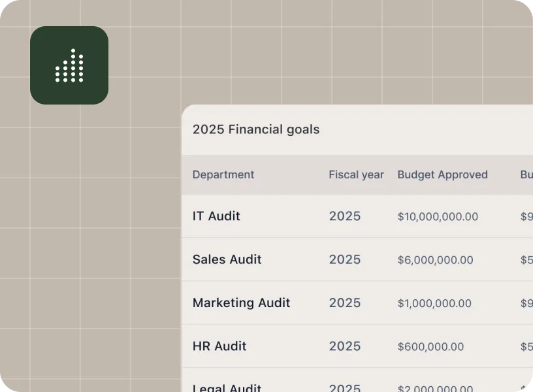The height and width of the screenshot is (392, 533).
Task: Click the dark green bar chart app icon
Action: click(x=69, y=65)
